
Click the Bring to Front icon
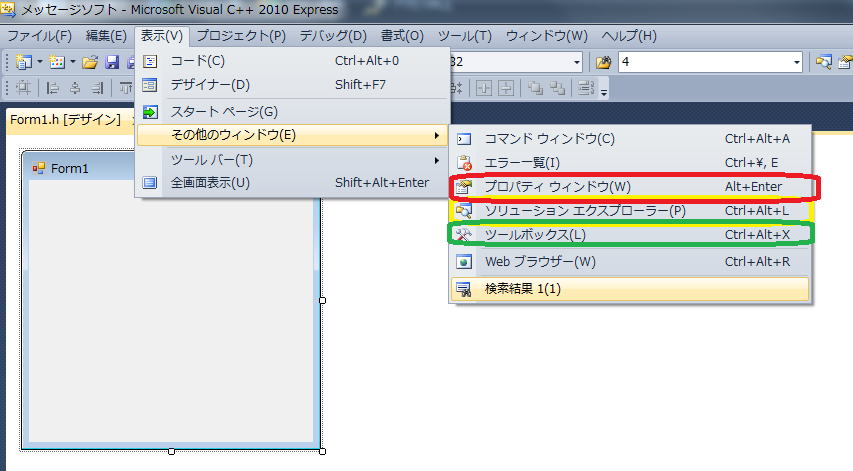535,88
